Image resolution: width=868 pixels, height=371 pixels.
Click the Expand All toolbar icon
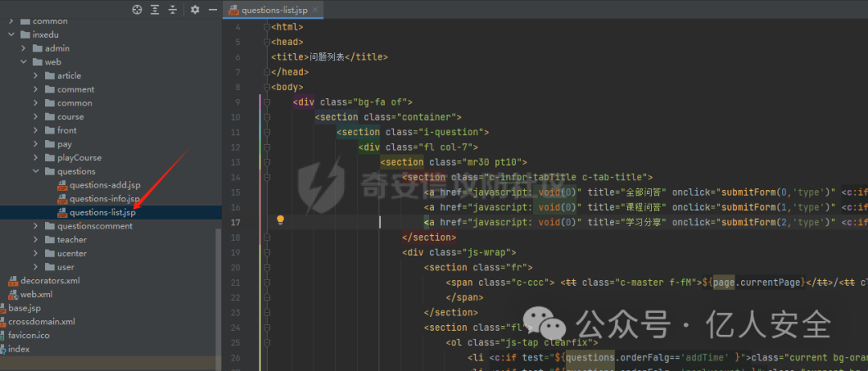point(155,10)
